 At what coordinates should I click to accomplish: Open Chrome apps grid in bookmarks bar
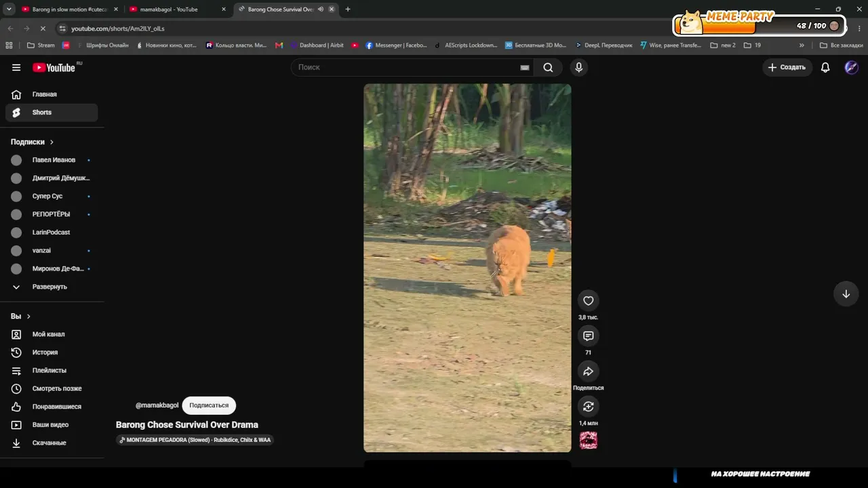pyautogui.click(x=9, y=45)
